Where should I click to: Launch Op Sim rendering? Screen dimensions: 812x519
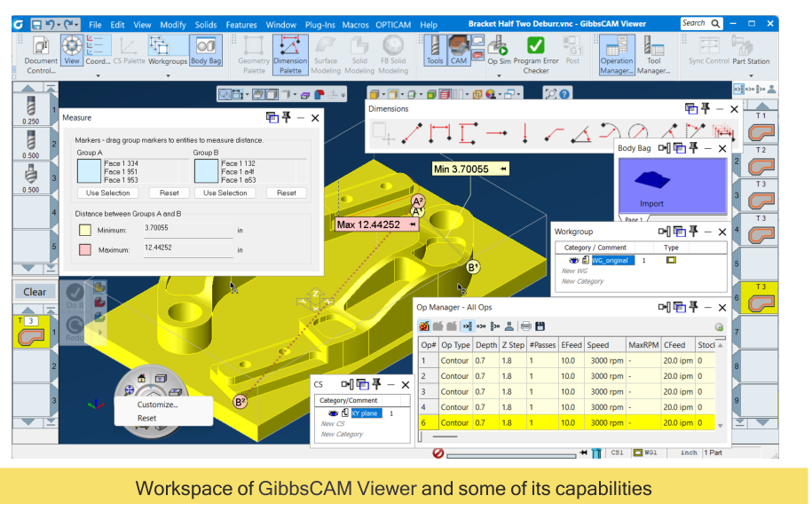click(499, 51)
